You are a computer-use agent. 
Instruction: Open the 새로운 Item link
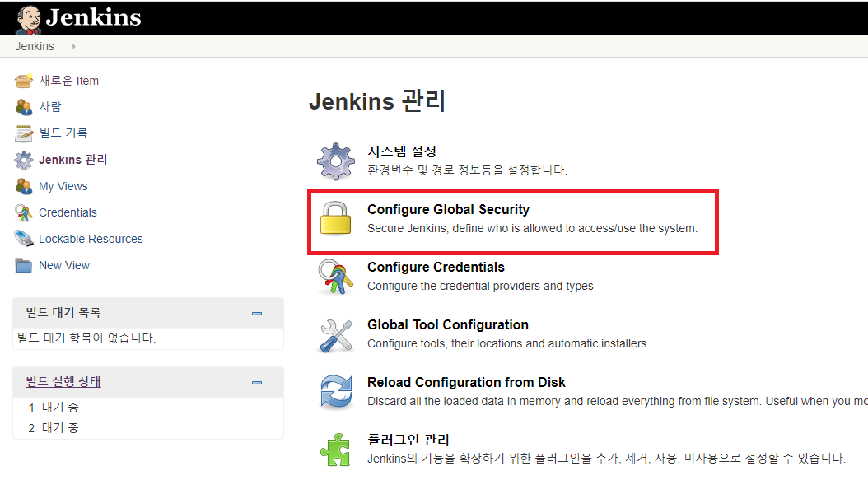click(68, 81)
